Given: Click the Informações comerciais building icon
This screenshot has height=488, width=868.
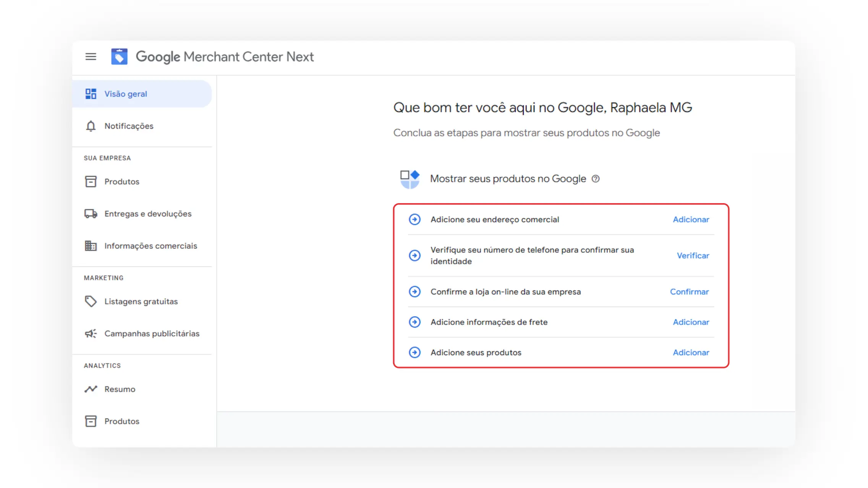Looking at the screenshot, I should 91,246.
